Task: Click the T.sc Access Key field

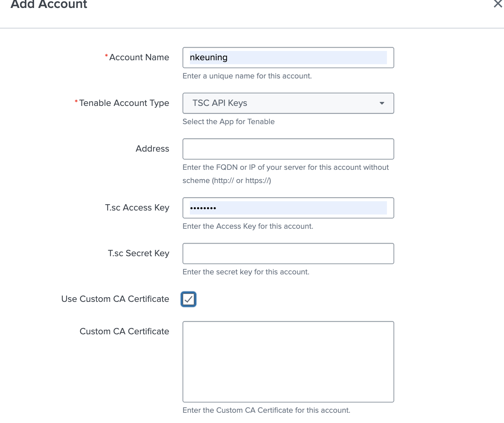Action: coord(288,208)
